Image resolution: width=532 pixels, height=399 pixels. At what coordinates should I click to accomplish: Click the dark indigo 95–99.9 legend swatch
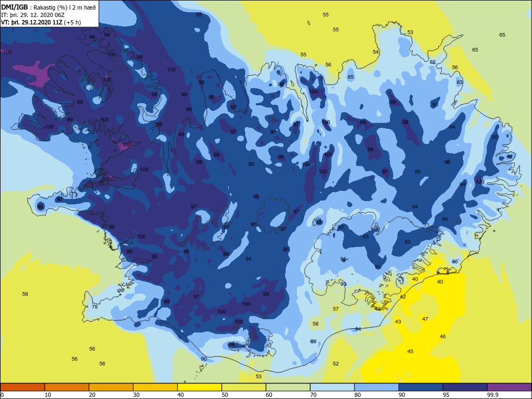pos(465,387)
